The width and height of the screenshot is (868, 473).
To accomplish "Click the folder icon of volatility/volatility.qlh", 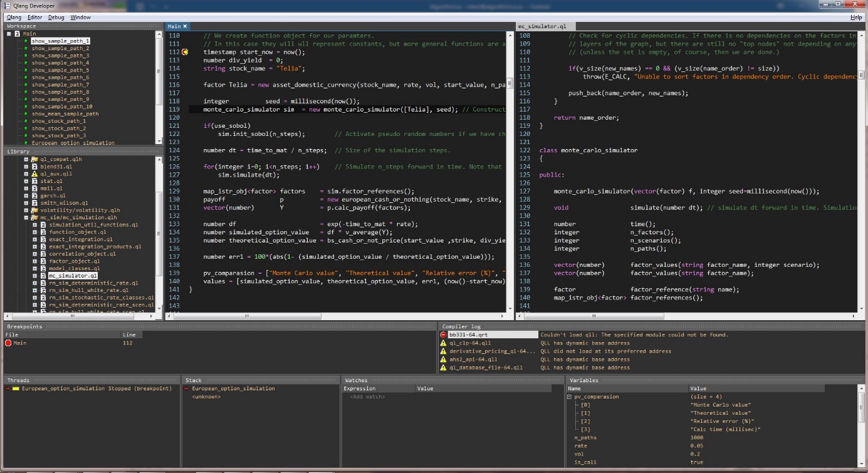I will (35, 210).
